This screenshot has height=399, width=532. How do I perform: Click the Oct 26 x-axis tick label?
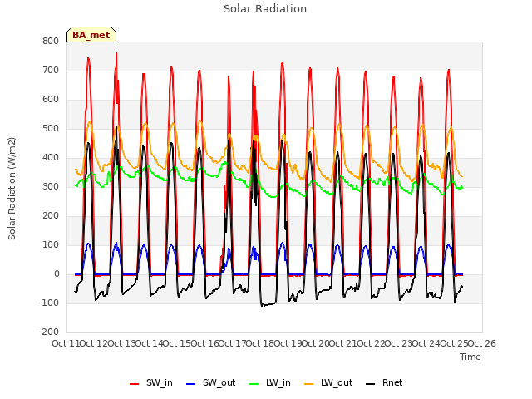(482, 343)
